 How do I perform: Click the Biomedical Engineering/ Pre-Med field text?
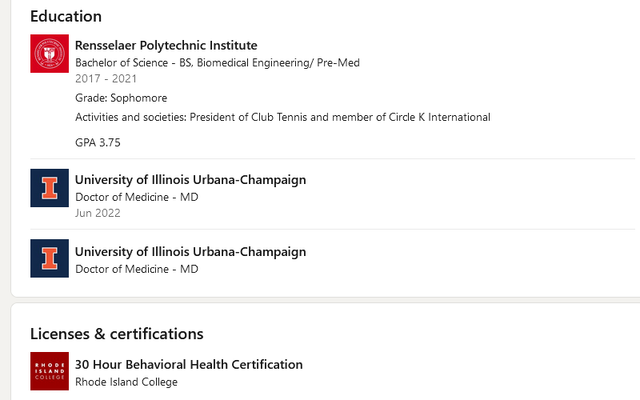pos(278,63)
